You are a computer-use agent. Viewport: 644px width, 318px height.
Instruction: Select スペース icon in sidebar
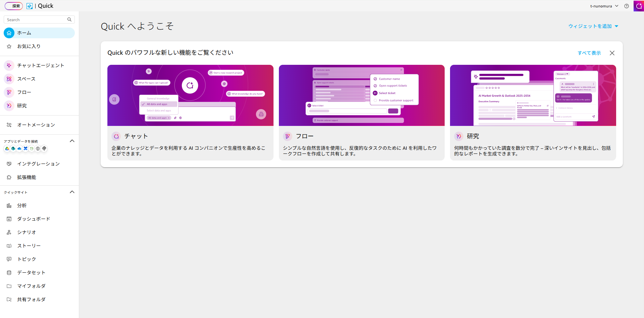[x=9, y=79]
